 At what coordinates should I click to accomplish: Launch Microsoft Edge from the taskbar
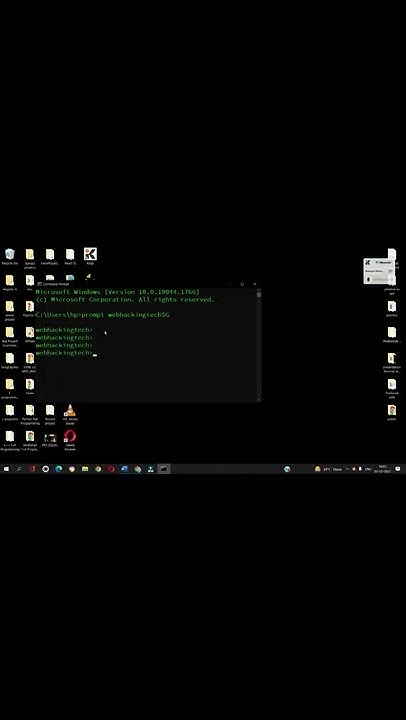[59, 469]
